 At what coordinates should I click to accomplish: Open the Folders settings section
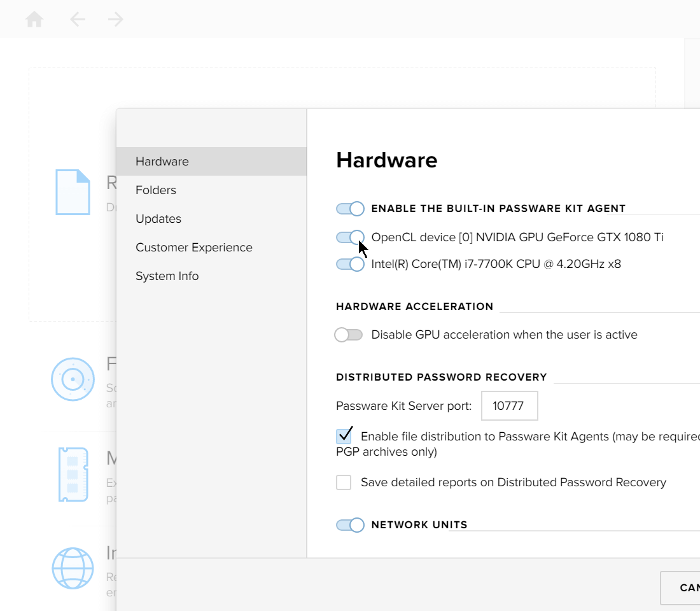click(x=212, y=190)
